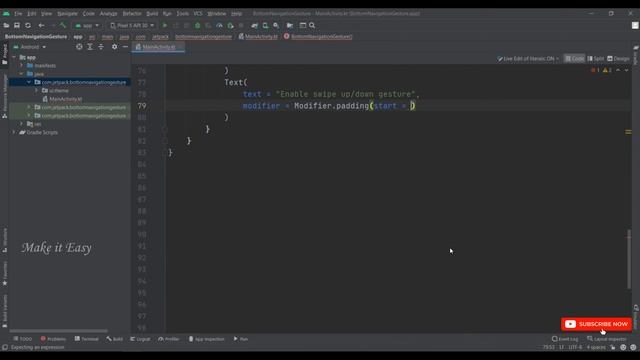Viewport: 640px width, 360px height.
Task: Click the YouTube Subscribe Now button
Action: click(x=596, y=324)
